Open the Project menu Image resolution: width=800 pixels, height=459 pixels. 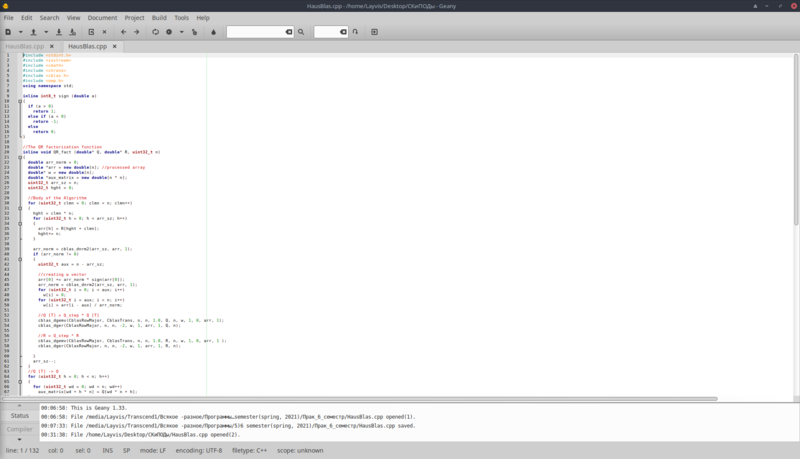134,17
